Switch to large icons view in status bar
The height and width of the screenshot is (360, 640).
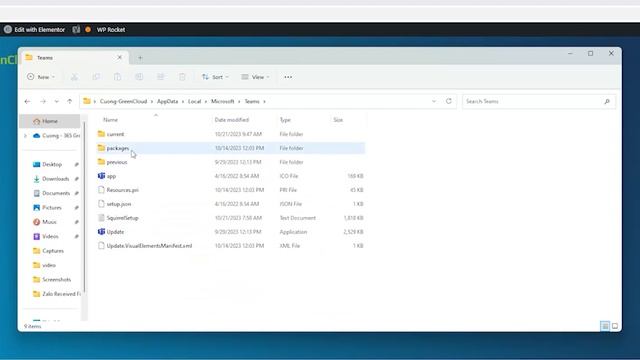click(615, 326)
